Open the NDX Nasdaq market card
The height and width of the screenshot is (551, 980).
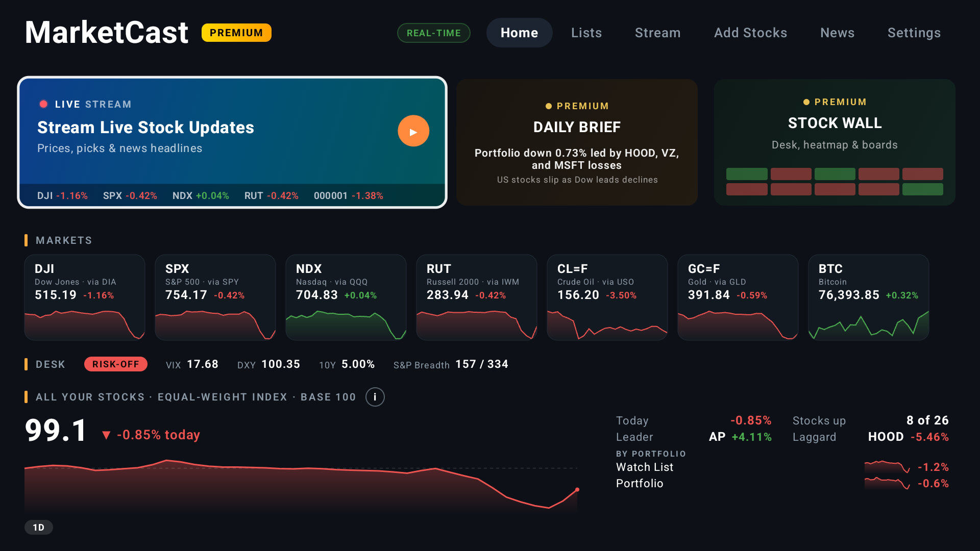point(346,297)
